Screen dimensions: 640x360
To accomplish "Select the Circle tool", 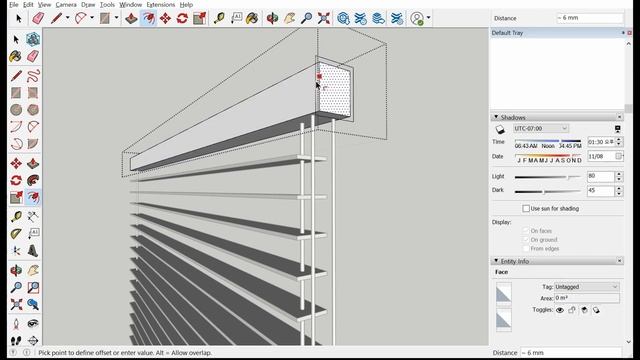I will [x=16, y=110].
